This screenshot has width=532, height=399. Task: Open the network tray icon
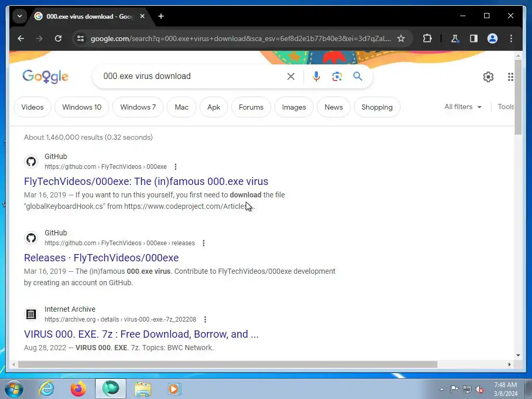click(x=467, y=389)
